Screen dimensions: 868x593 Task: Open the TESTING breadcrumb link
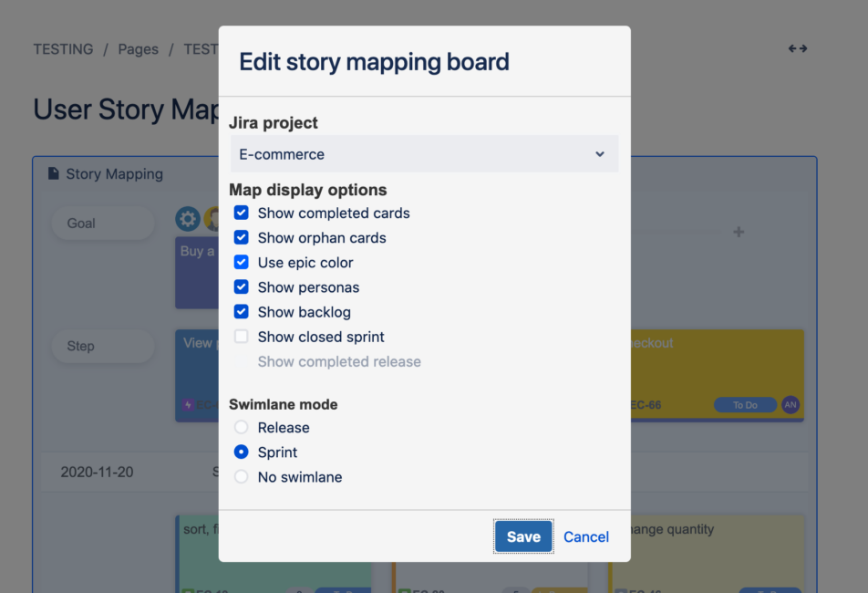coord(63,48)
